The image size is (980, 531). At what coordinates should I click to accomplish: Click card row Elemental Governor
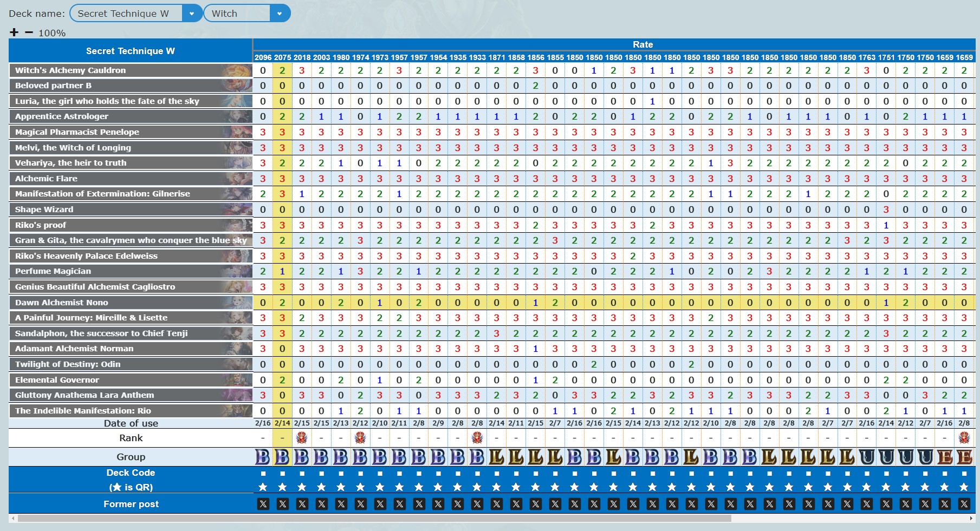click(131, 380)
